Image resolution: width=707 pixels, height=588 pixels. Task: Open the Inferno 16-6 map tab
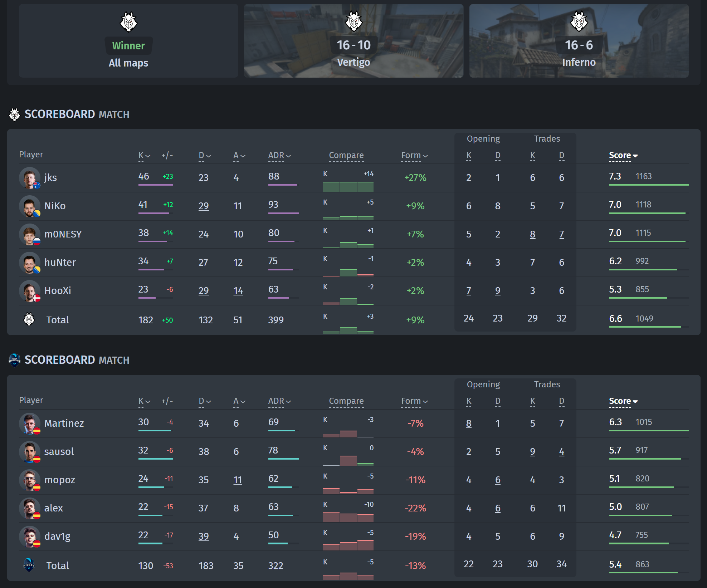pos(579,41)
